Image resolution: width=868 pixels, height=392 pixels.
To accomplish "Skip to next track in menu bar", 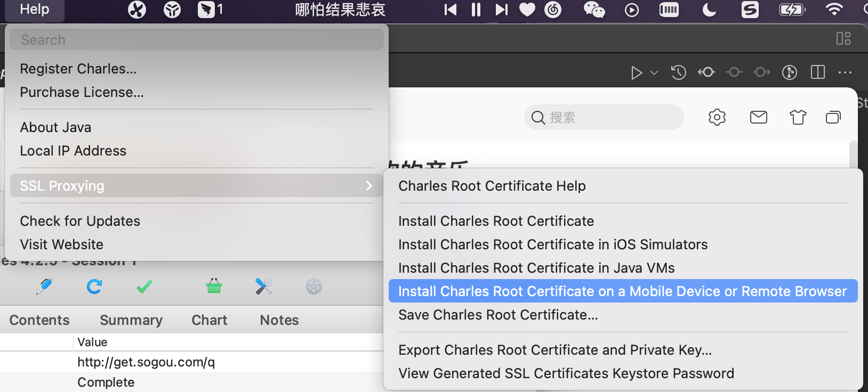I will click(502, 10).
